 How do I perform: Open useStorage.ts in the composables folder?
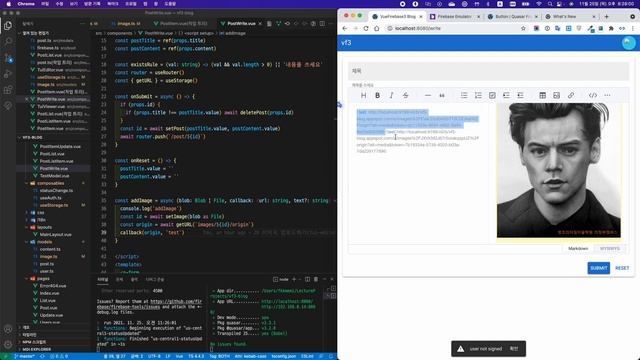pyautogui.click(x=54, y=205)
